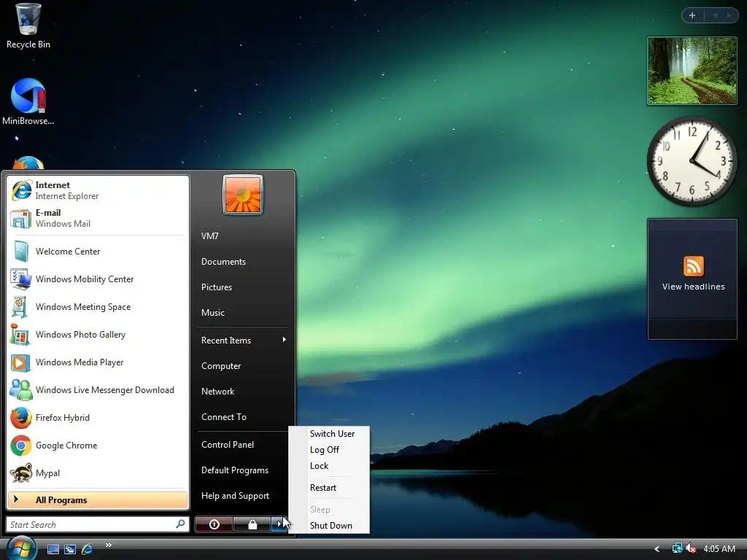The width and height of the screenshot is (747, 560).
Task: Click the muted volume tray icon
Action: tap(692, 548)
